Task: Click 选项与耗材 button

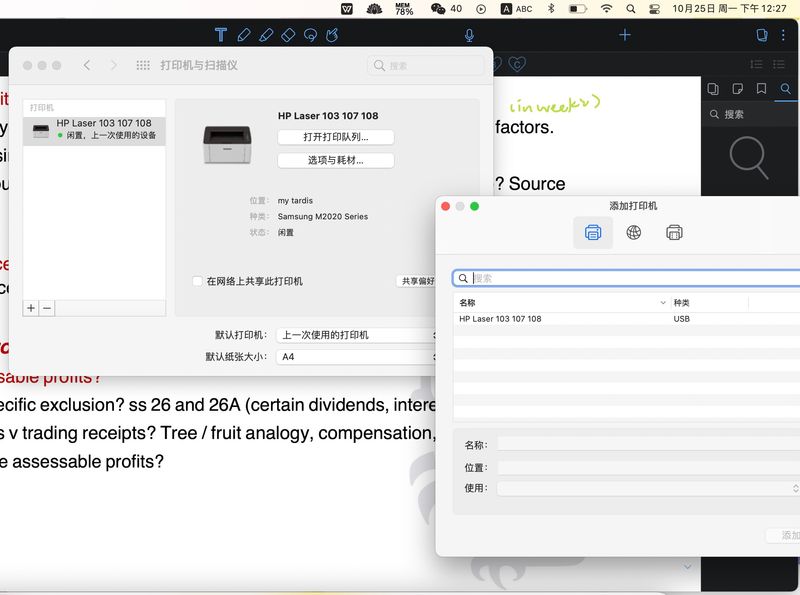Action: 336,160
